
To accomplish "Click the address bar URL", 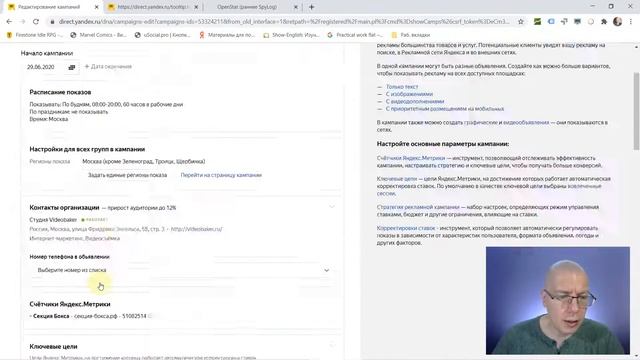I will tap(284, 22).
